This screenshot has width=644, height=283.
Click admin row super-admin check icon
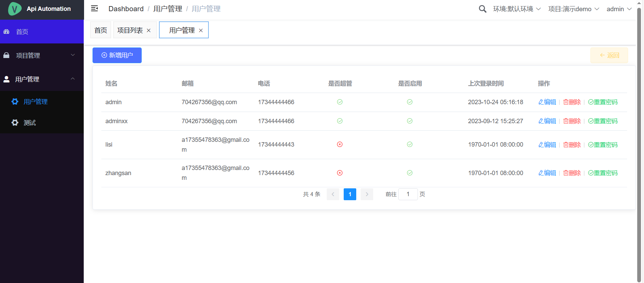[340, 102]
